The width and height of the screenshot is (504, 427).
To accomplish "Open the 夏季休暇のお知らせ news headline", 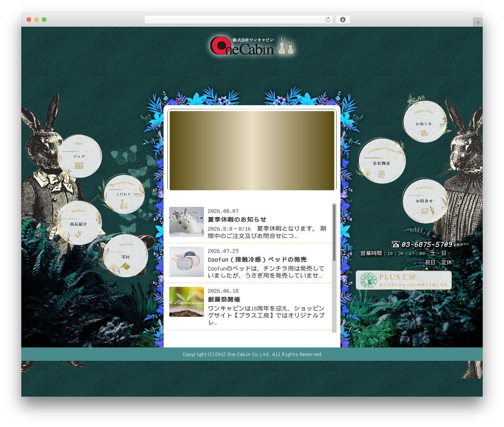I will [237, 219].
